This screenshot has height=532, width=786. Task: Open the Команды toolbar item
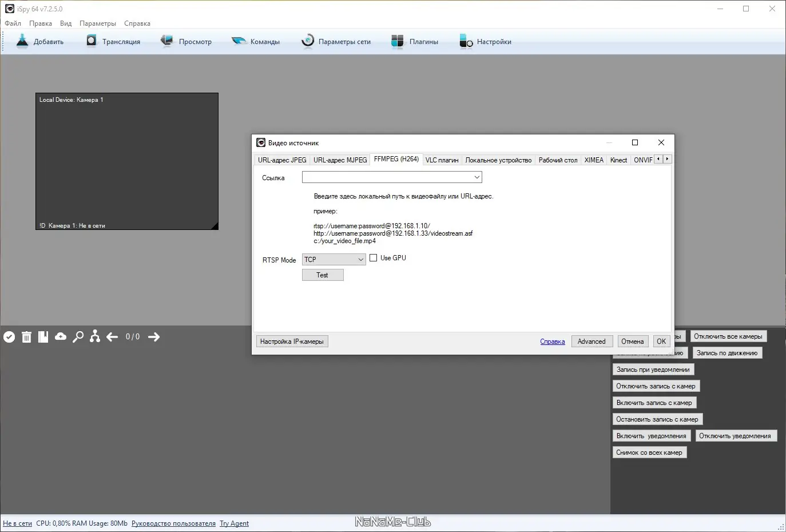(256, 41)
